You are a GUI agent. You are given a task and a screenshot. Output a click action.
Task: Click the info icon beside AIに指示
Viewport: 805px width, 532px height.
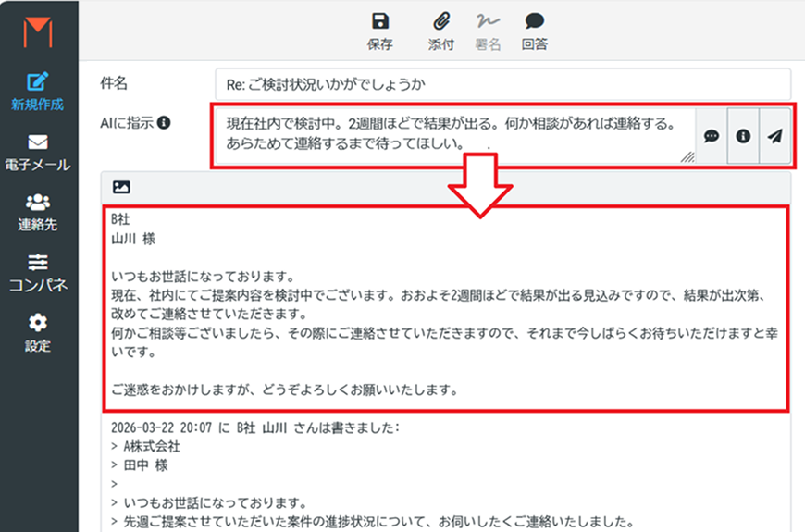pyautogui.click(x=164, y=122)
